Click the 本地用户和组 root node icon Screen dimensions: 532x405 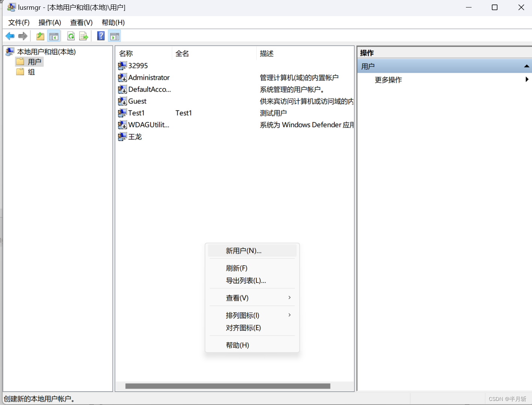pos(10,51)
